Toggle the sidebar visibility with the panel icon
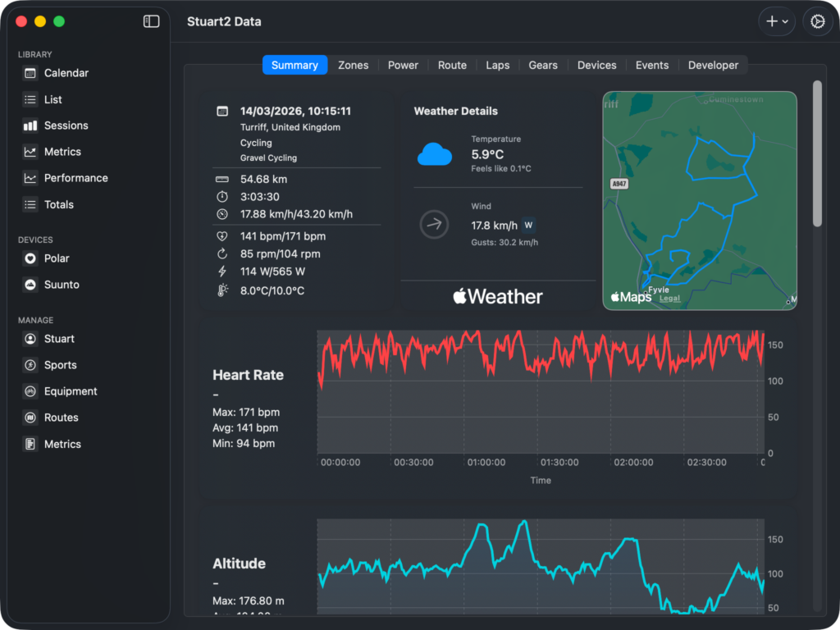Viewport: 840px width, 630px height. pyautogui.click(x=151, y=21)
